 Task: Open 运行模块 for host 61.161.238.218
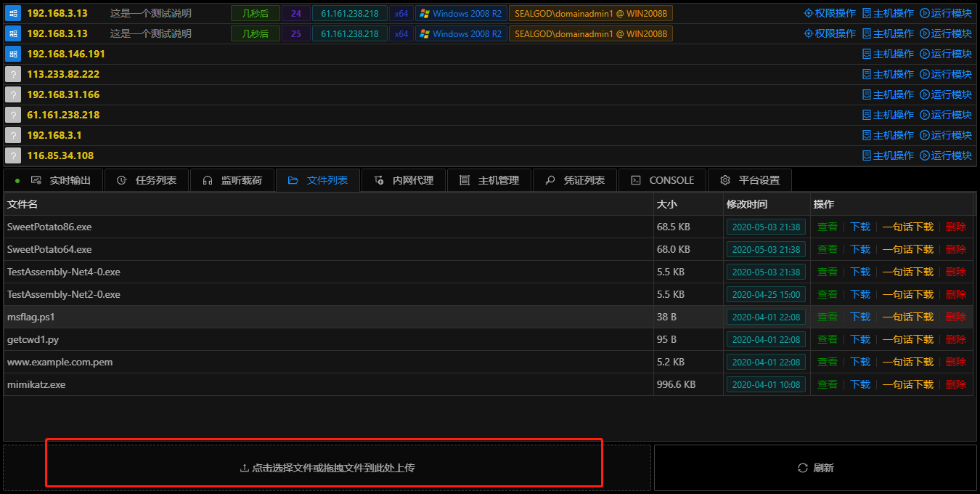pyautogui.click(x=946, y=115)
